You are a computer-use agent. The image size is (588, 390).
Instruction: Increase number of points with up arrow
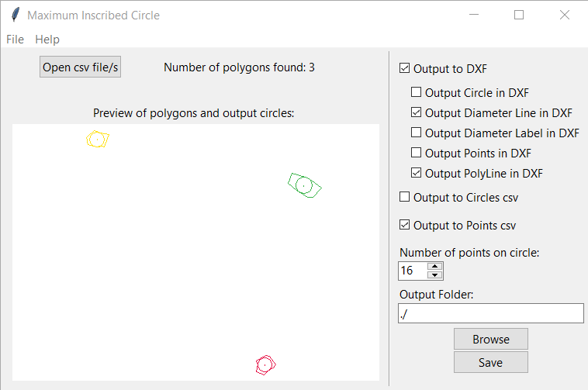pos(434,267)
